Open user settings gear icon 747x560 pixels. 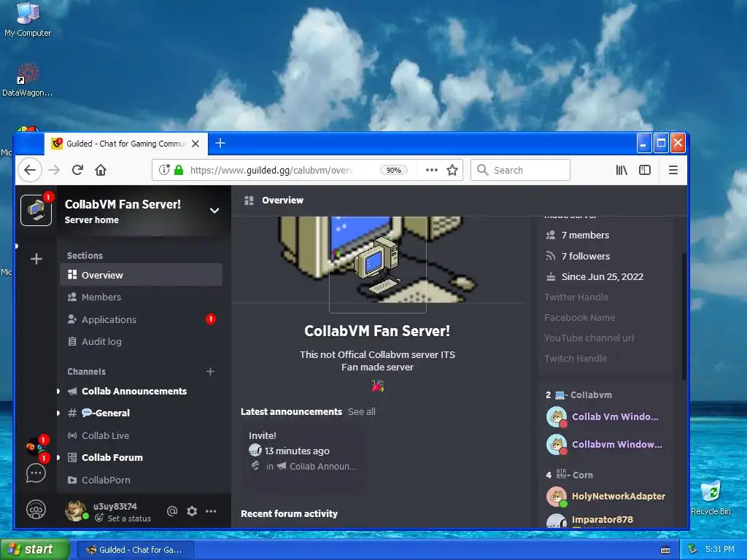click(x=192, y=511)
